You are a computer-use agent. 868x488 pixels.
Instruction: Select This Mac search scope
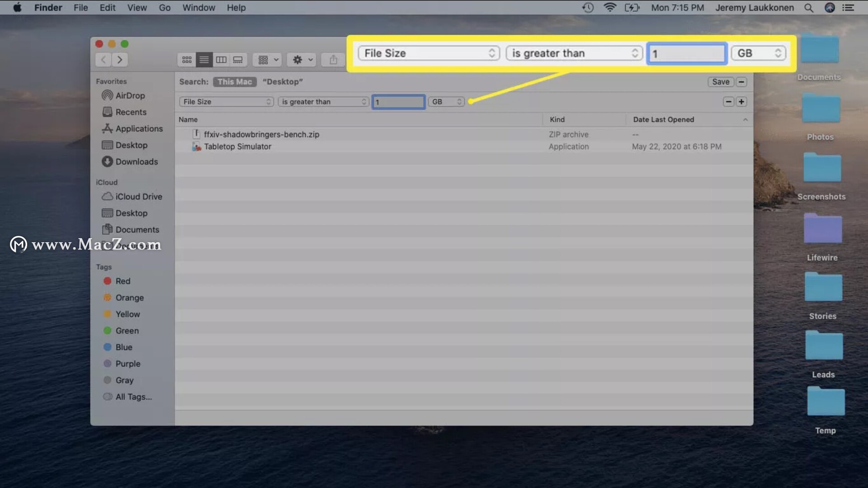tap(235, 82)
